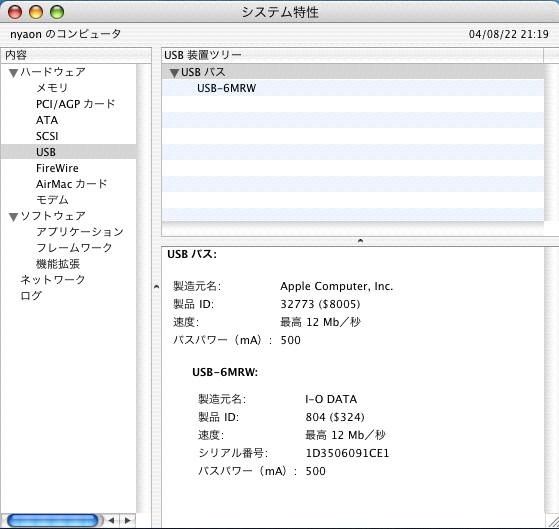Click the horizontal pane splitter handle
Image resolution: width=559 pixels, height=529 pixels.
pyautogui.click(x=360, y=241)
